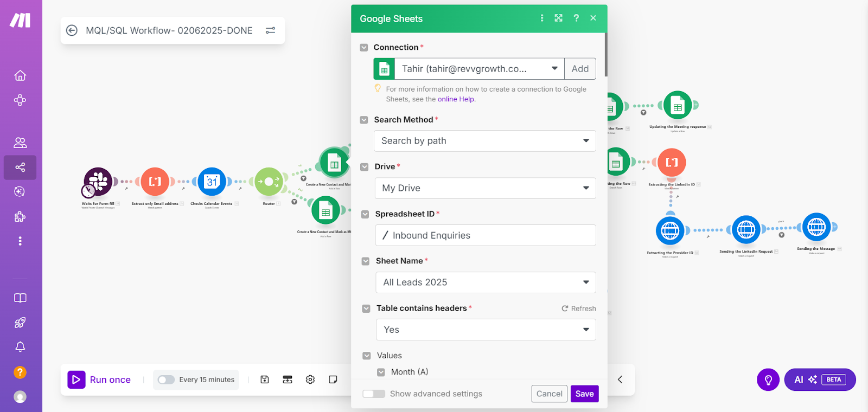Toggle the Month (A) checkbox
Screen dimensions: 868x412
pyautogui.click(x=381, y=372)
